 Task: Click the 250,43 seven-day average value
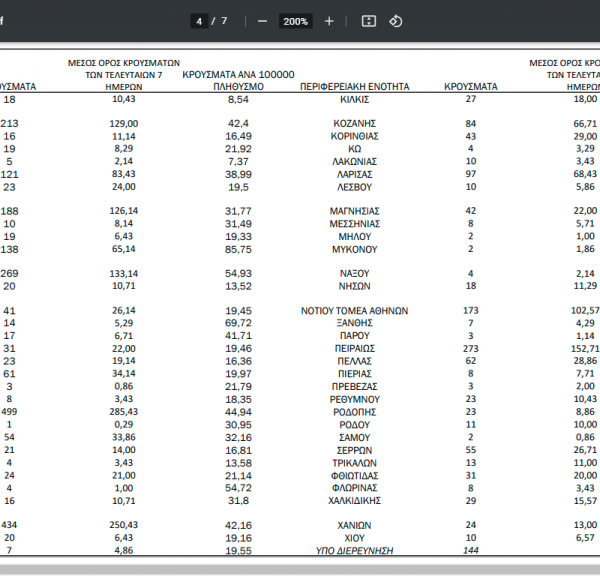(x=124, y=525)
